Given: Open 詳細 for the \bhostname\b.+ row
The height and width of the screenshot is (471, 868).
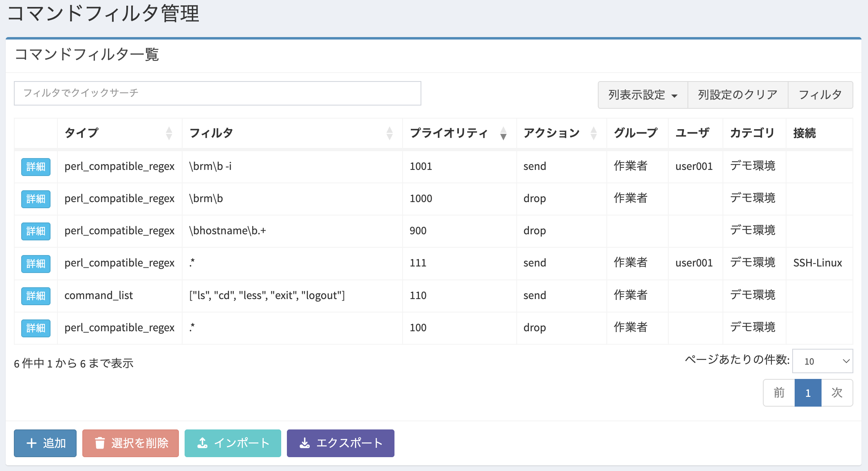Looking at the screenshot, I should point(36,231).
